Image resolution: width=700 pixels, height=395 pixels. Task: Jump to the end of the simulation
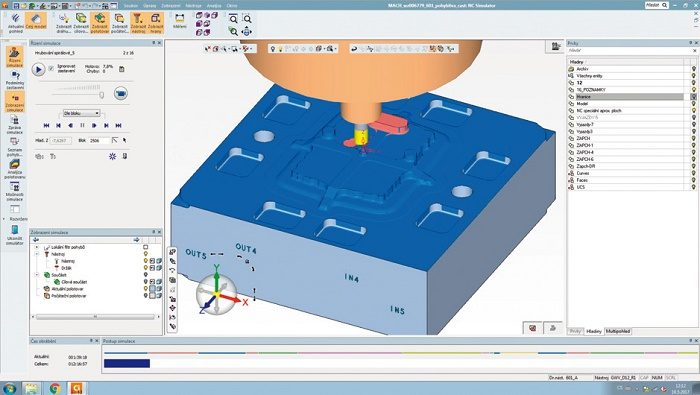point(118,126)
